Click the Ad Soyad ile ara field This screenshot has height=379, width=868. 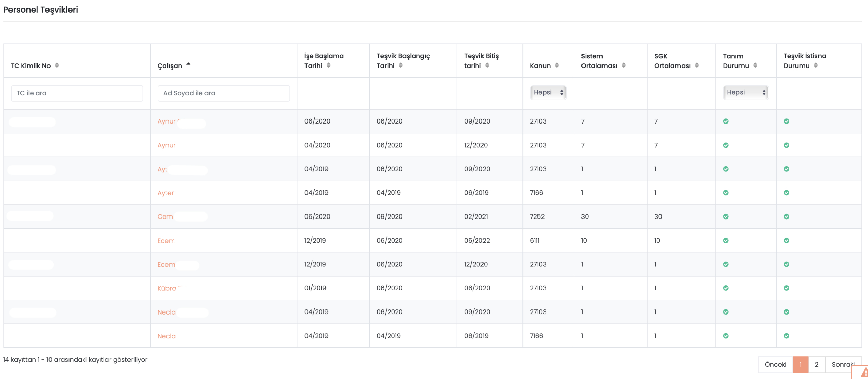point(223,93)
